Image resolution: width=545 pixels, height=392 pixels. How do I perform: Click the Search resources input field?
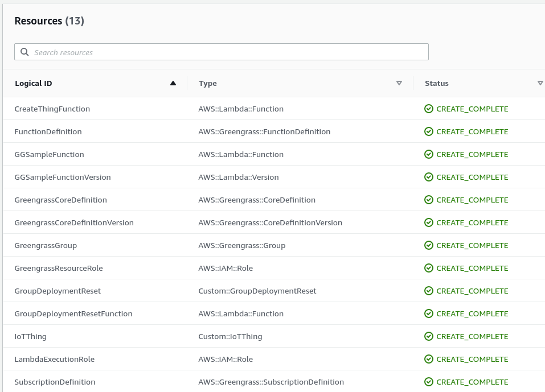(228, 52)
